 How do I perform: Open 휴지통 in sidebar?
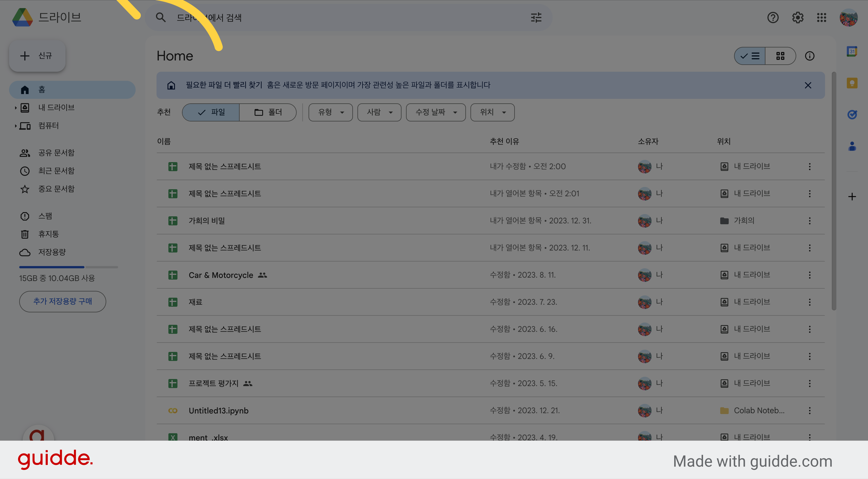point(72,234)
